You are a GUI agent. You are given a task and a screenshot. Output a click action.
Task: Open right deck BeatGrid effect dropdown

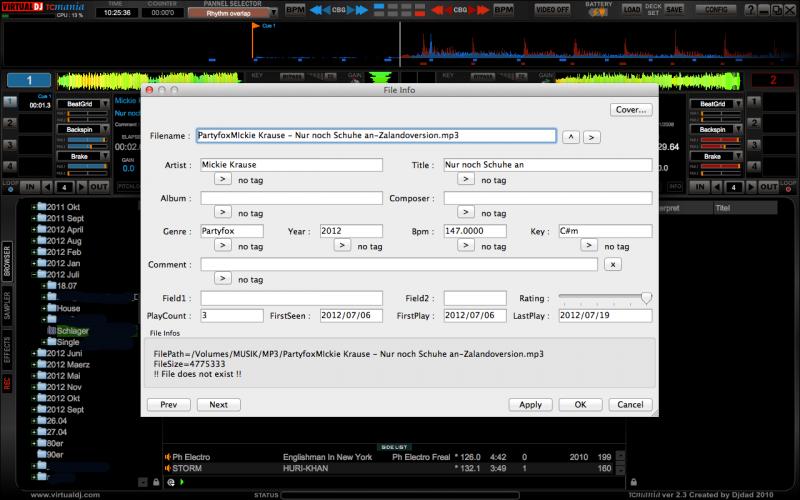738,104
